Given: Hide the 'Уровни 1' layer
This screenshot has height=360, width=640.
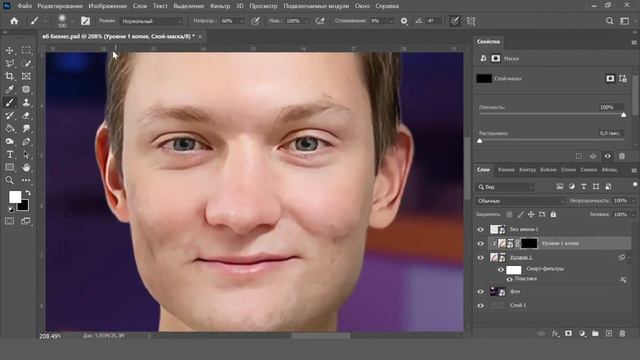Looking at the screenshot, I should tap(480, 258).
